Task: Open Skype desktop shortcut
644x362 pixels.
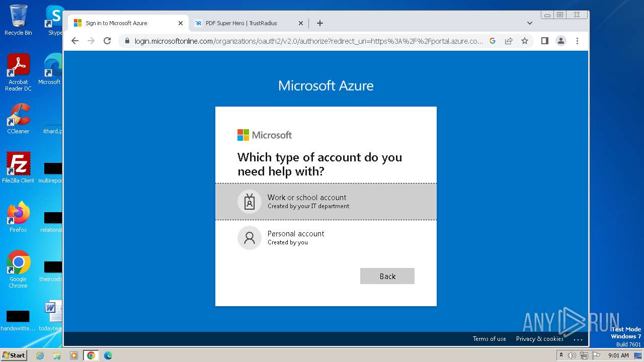Action: [x=54, y=20]
